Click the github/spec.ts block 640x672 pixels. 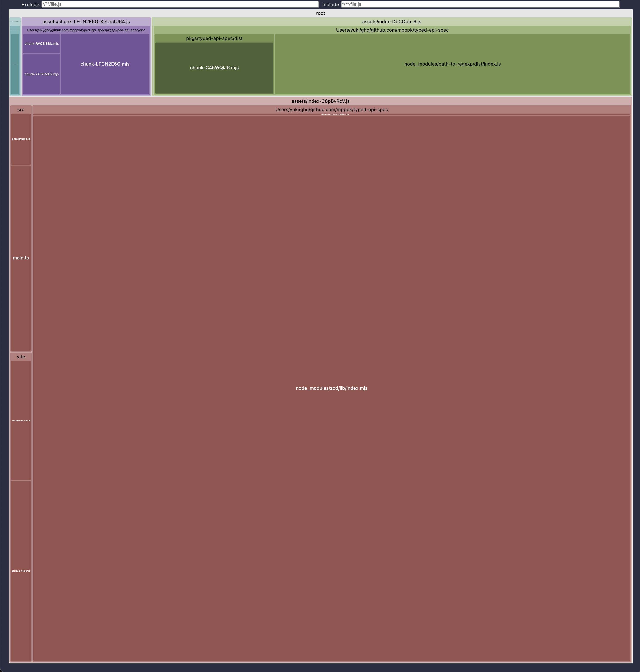coord(21,139)
